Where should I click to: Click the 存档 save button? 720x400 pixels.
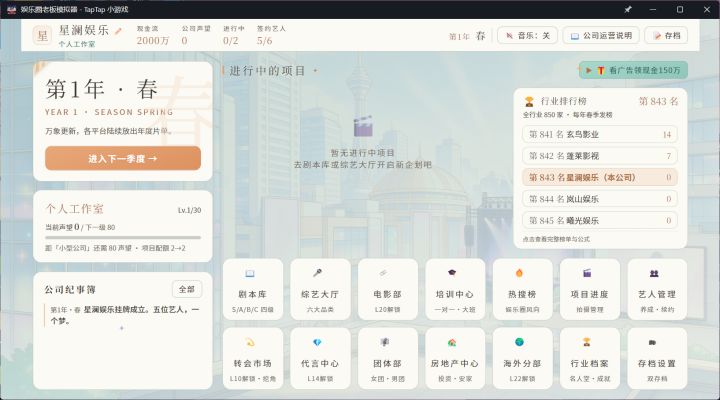pyautogui.click(x=666, y=35)
